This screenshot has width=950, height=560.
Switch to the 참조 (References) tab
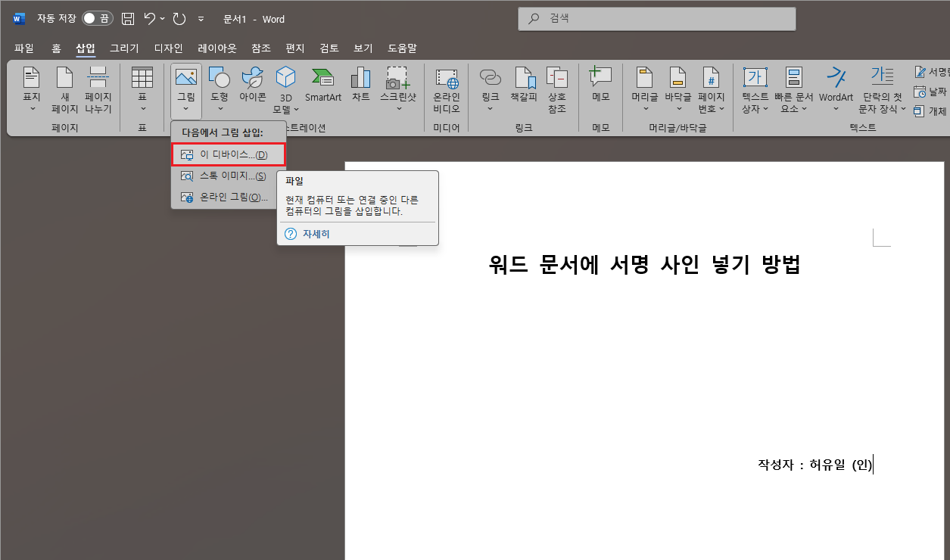[x=261, y=48]
